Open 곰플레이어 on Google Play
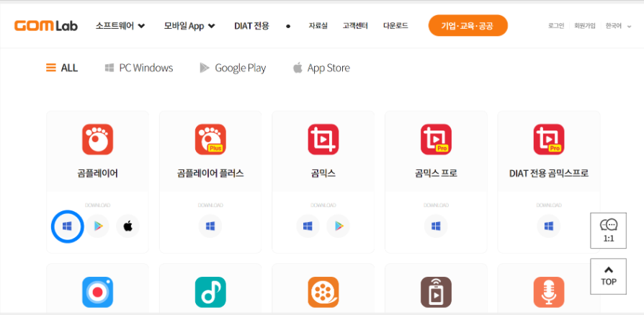The image size is (644, 315). (98, 226)
